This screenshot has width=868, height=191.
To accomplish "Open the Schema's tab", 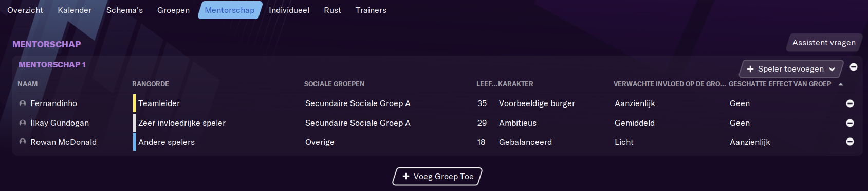I will click(124, 10).
